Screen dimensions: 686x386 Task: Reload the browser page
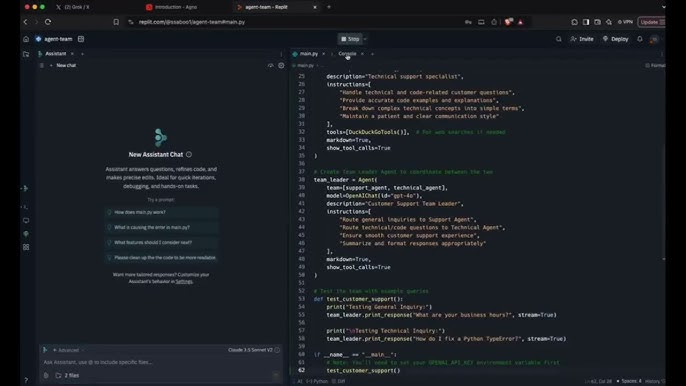point(48,22)
